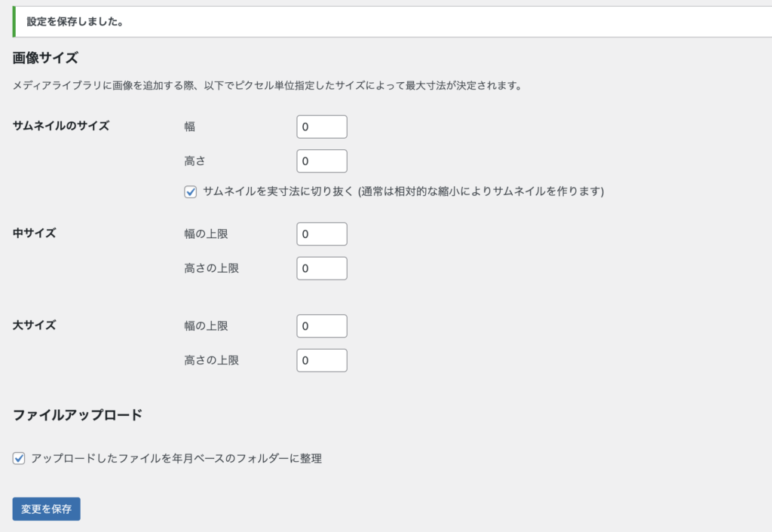The image size is (772, 532).
Task: Click the 幅 label under thumbnail size
Action: (190, 127)
